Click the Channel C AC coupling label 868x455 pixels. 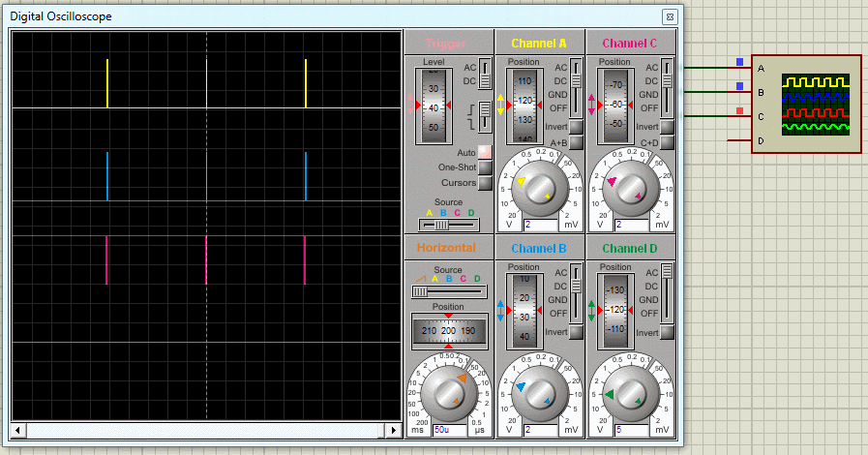[x=651, y=68]
